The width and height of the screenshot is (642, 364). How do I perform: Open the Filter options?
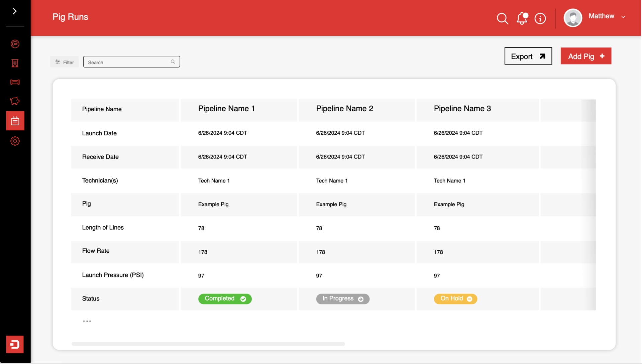pos(65,62)
